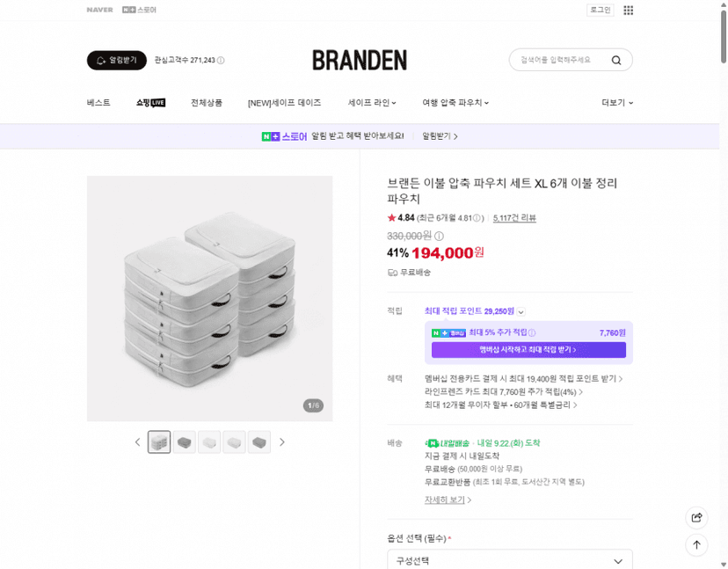Open the 쇼핑 LIVE tab
728x569 pixels.
(150, 103)
